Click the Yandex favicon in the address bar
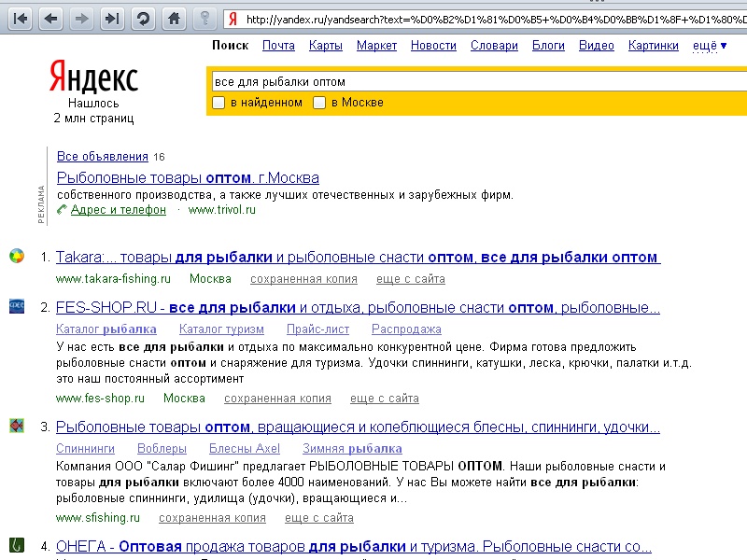Screen dimensions: 747x560 click(x=233, y=19)
